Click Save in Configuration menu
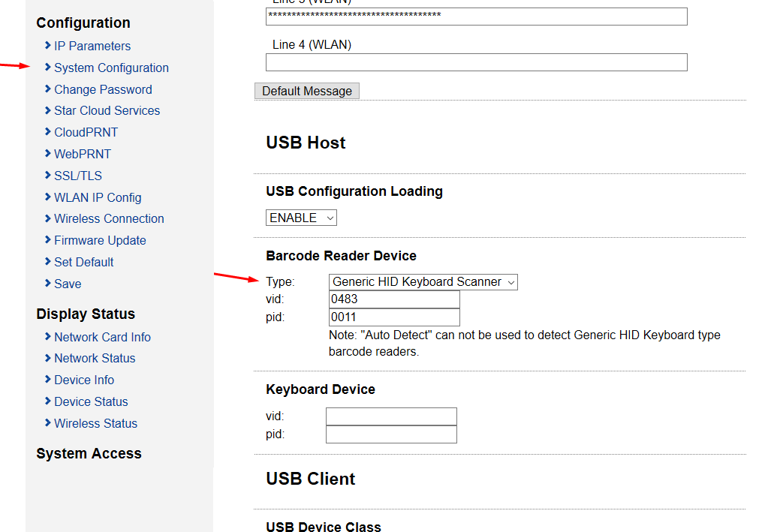777x532 pixels. pos(68,284)
